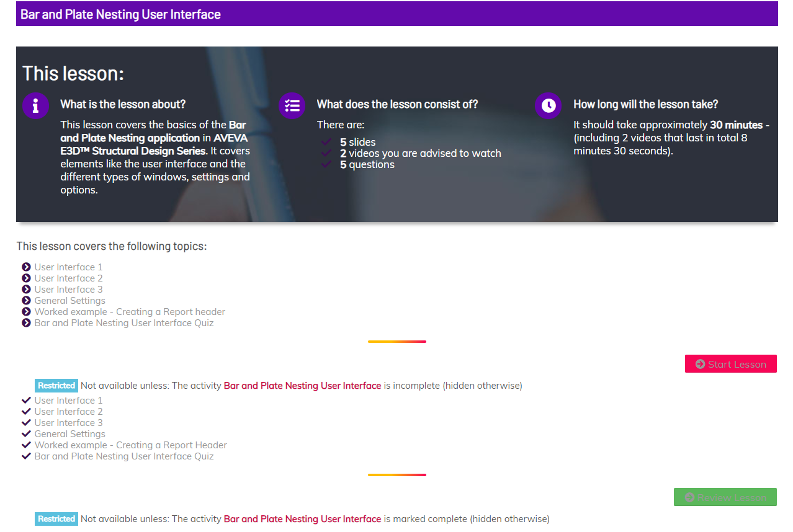Click checkmark beside completed User Interface 2
This screenshot has height=532, width=793.
point(26,412)
